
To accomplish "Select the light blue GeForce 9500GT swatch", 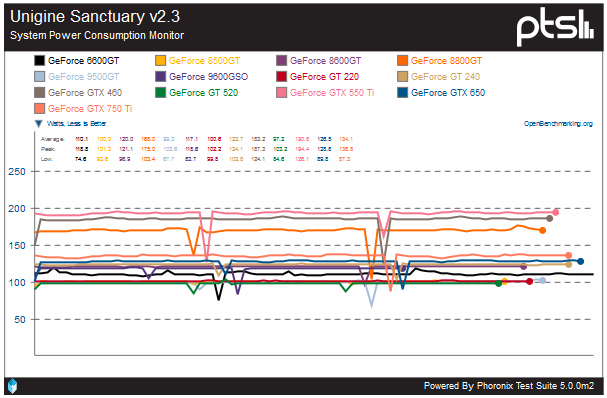I will pyautogui.click(x=39, y=77).
